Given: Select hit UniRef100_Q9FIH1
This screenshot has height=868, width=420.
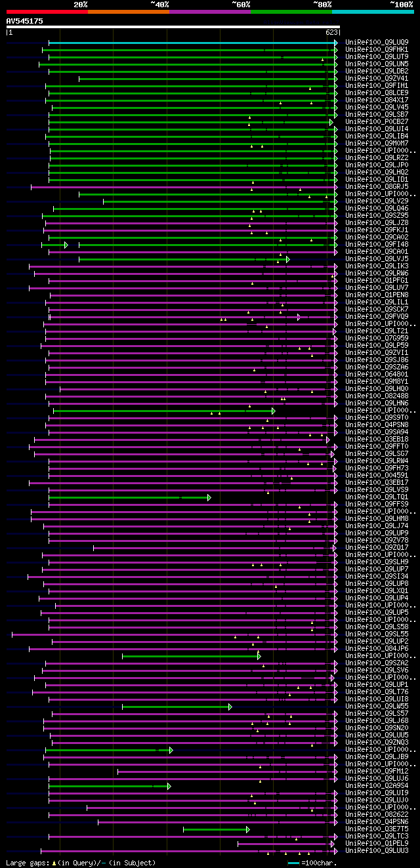Looking at the screenshot, I should pyautogui.click(x=377, y=86).
